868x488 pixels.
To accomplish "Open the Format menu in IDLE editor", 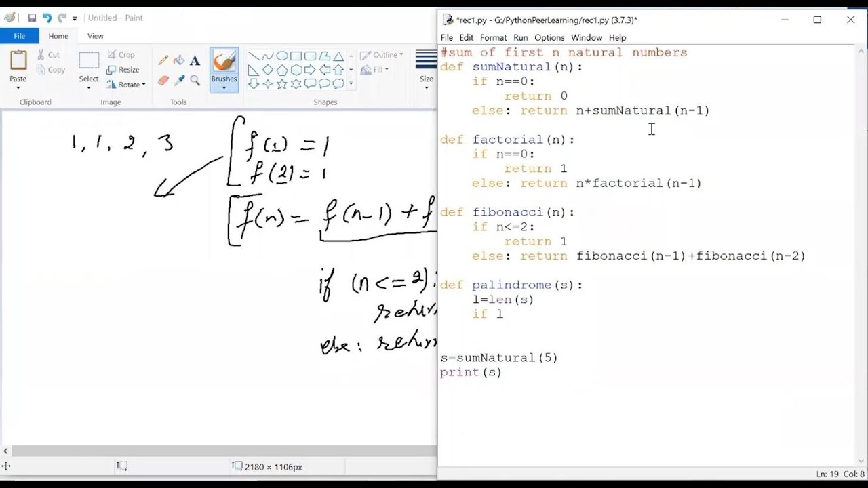I will [x=494, y=37].
